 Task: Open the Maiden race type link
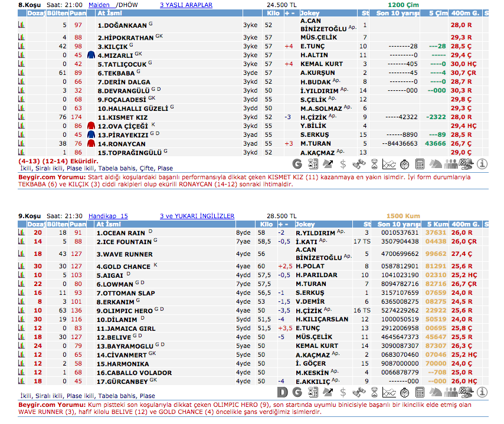(x=99, y=4)
